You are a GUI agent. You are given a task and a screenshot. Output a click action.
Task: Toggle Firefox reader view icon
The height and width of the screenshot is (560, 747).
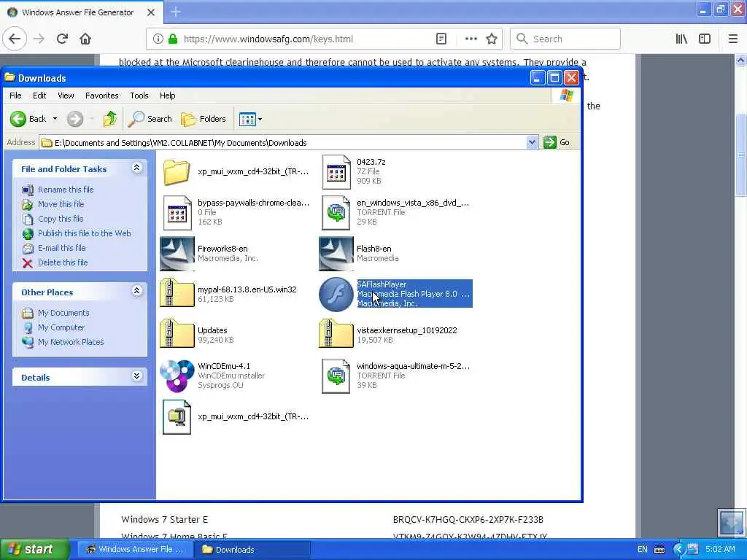(441, 39)
